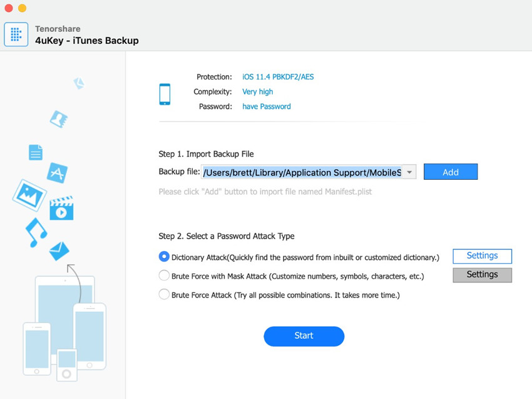Open Settings for Brute Force with Mask Attack
This screenshot has width=532, height=399.
pyautogui.click(x=482, y=275)
